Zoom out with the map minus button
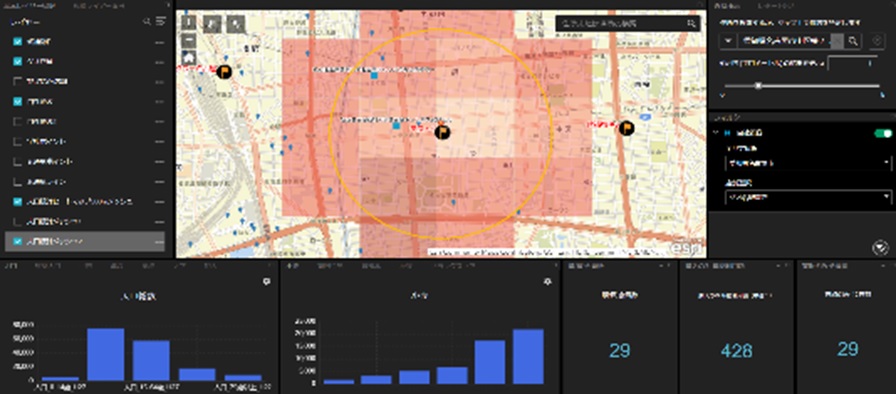The image size is (896, 394). click(189, 41)
